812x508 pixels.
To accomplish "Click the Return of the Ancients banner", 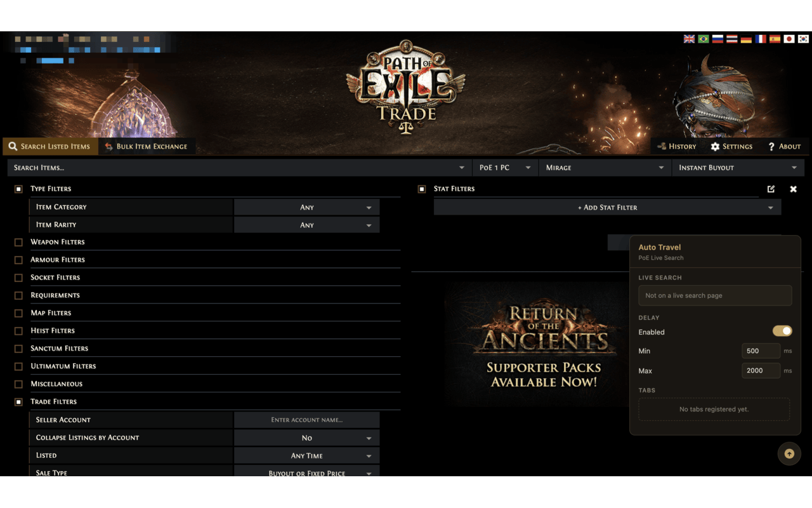I will pos(537,344).
